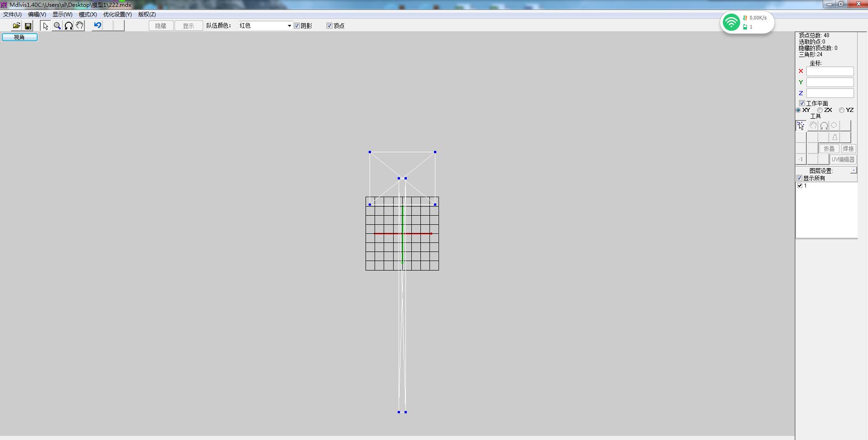Open the 模式(X) menu
Screen dimensions: 868x440
(x=88, y=15)
